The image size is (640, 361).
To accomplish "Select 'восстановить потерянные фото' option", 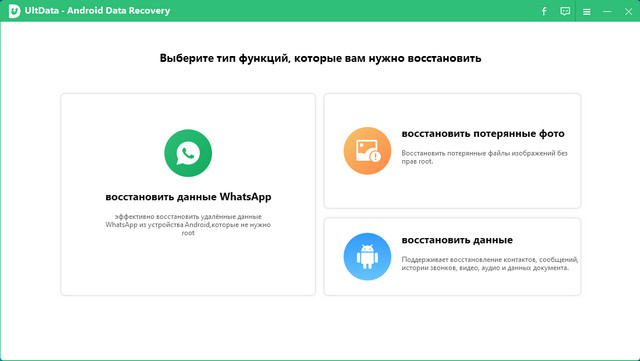I will pos(483,134).
